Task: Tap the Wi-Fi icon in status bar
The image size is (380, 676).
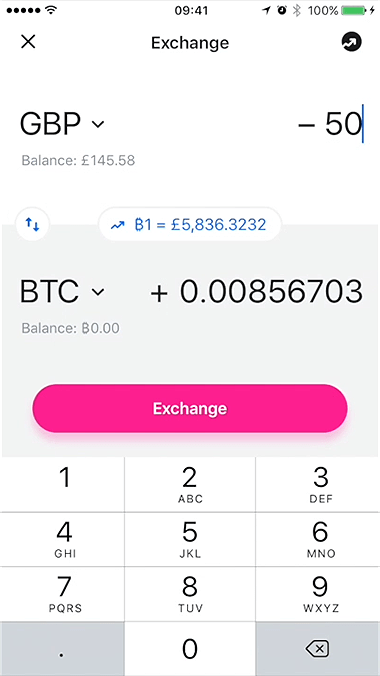Action: point(51,10)
